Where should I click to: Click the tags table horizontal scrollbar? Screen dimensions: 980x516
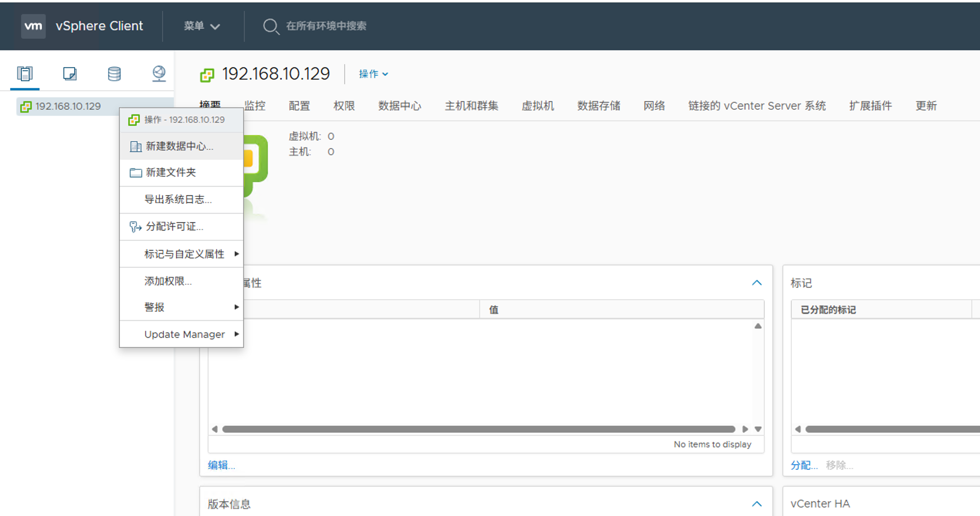pyautogui.click(x=892, y=429)
